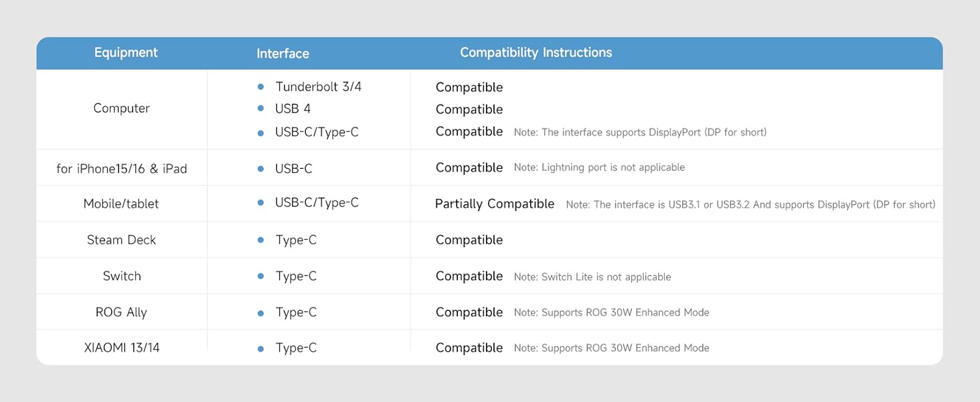This screenshot has width=980, height=402.
Task: Click the bullet in the Switch row
Action: click(x=261, y=276)
